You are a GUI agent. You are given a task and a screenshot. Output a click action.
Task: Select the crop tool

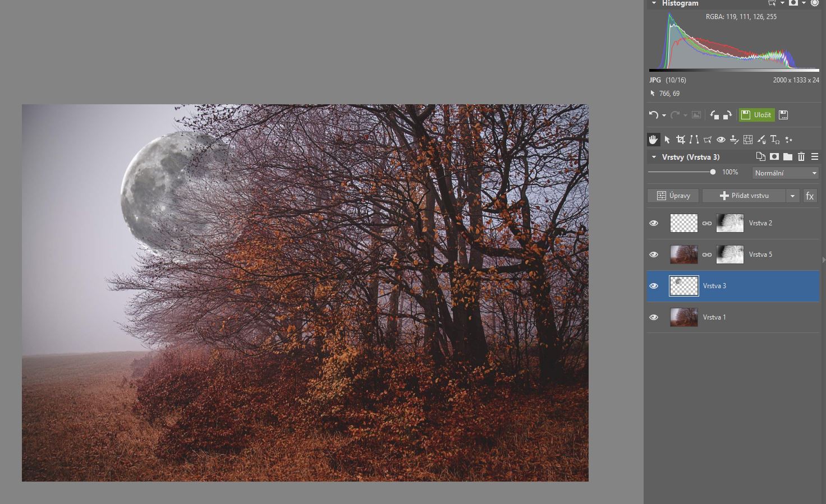coord(681,140)
